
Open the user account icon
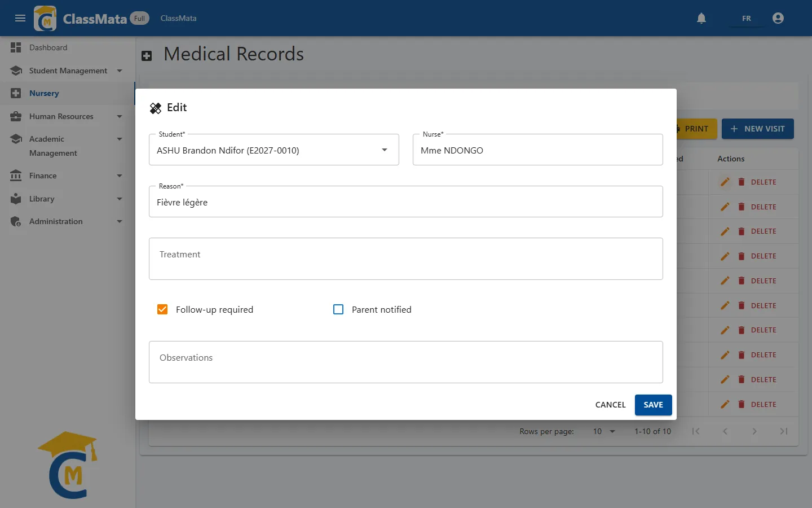778,18
